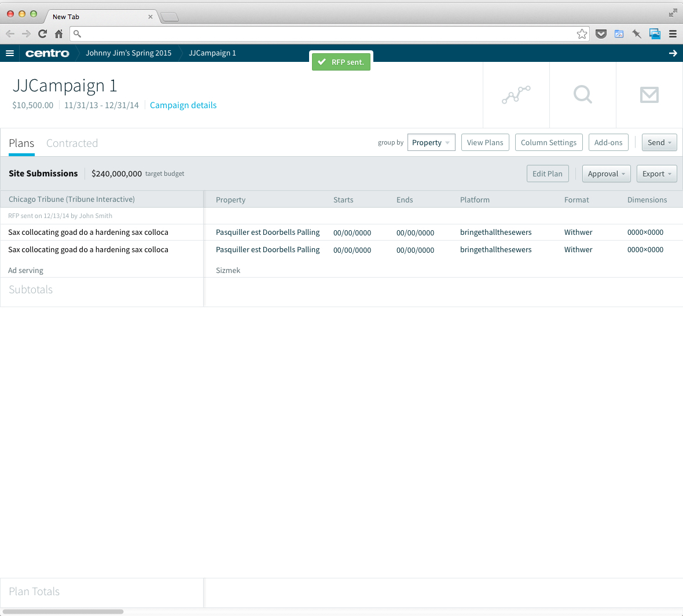This screenshot has width=683, height=616.
Task: Click the Column Settings button
Action: (x=548, y=142)
